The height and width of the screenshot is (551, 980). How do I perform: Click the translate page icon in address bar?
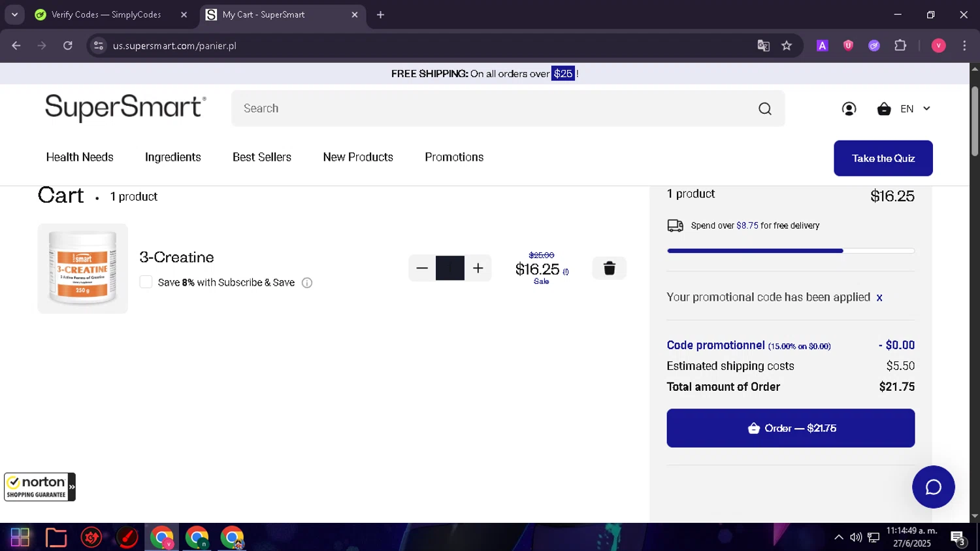(763, 46)
